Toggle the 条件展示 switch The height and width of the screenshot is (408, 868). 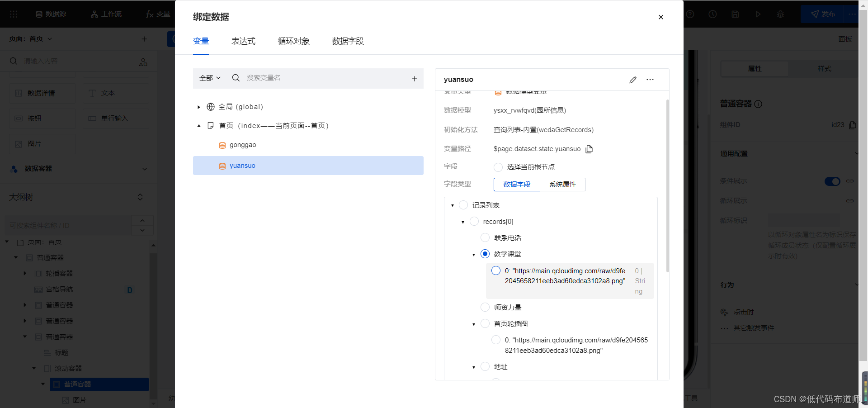tap(832, 181)
